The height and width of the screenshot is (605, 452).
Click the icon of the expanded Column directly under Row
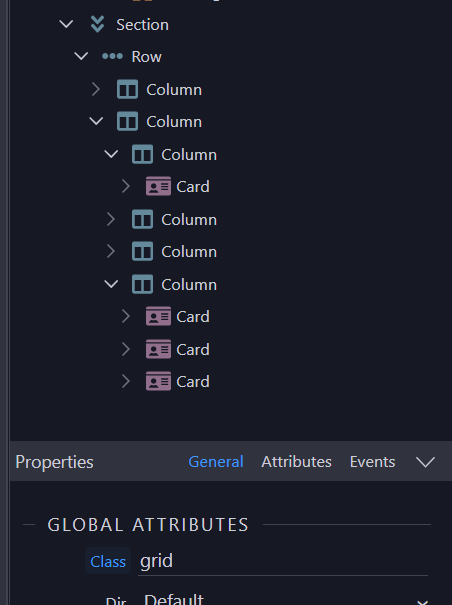(127, 122)
